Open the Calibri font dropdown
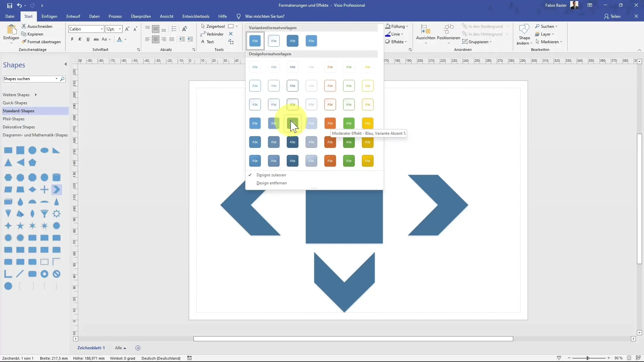 click(102, 29)
